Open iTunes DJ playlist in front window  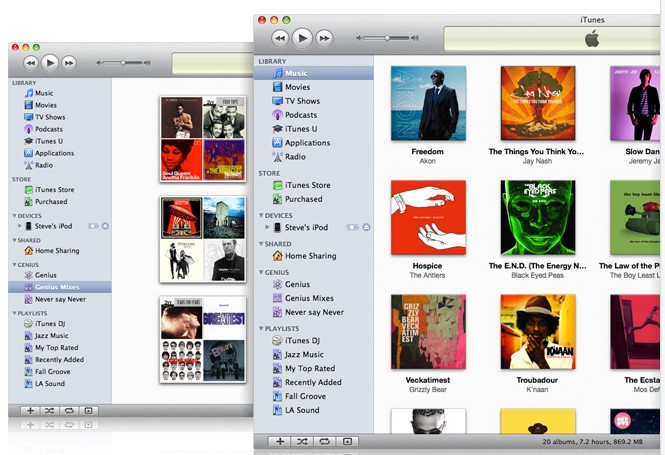point(314,341)
